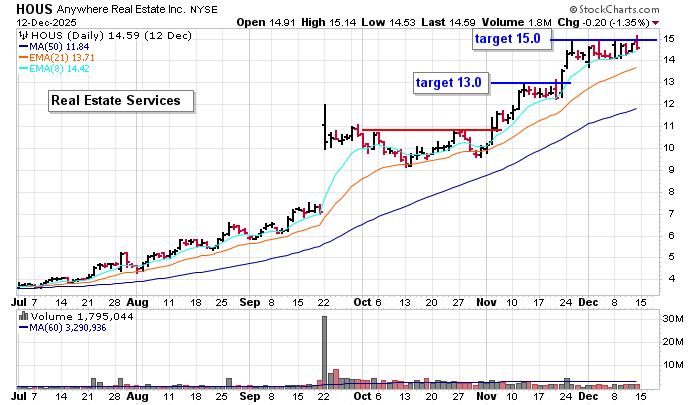Click the 'Anywhere Real Estate Inc.' company name
Screen dimensions: 700x405
pos(135,7)
